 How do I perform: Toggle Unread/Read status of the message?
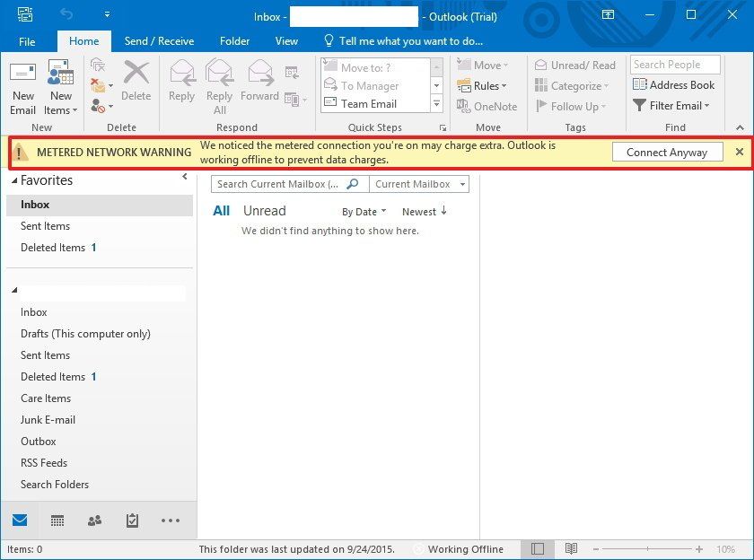pyautogui.click(x=574, y=65)
